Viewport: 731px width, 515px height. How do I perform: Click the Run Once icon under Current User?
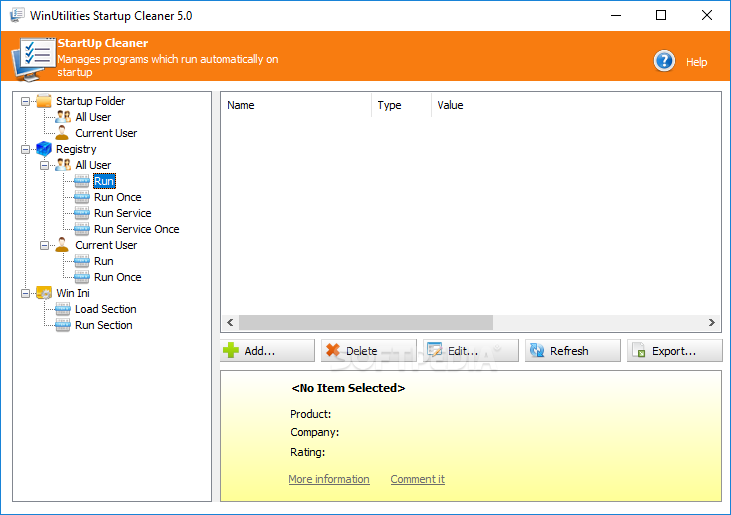[x=82, y=277]
